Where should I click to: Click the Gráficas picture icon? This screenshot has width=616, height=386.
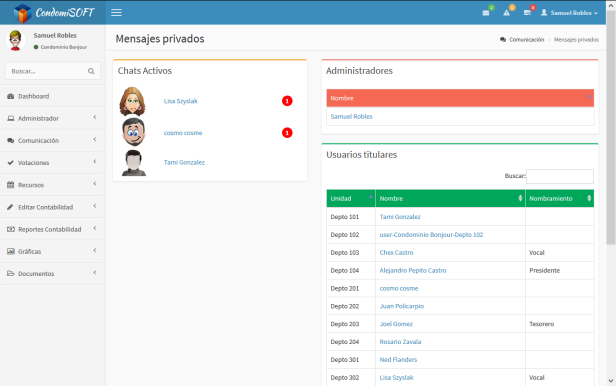pyautogui.click(x=11, y=251)
